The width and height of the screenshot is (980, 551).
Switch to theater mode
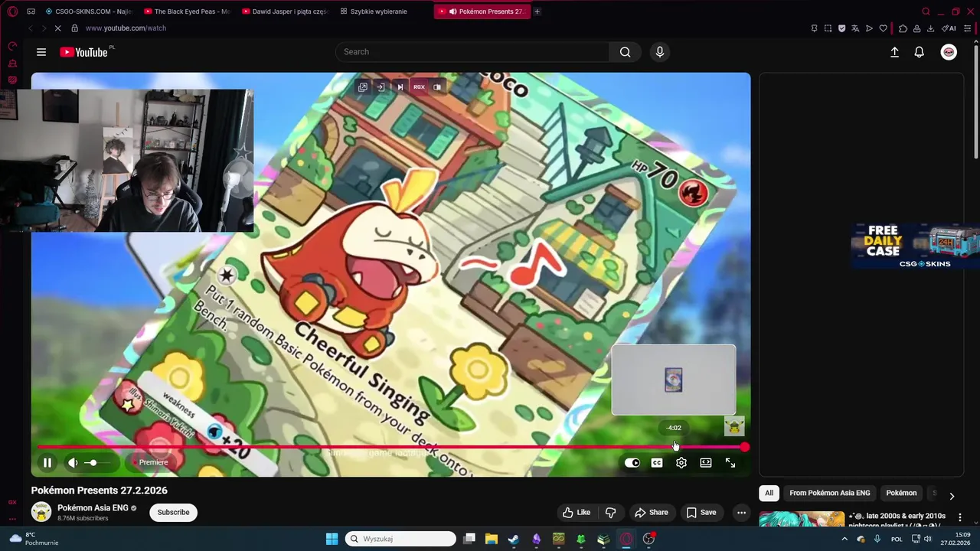tap(706, 462)
